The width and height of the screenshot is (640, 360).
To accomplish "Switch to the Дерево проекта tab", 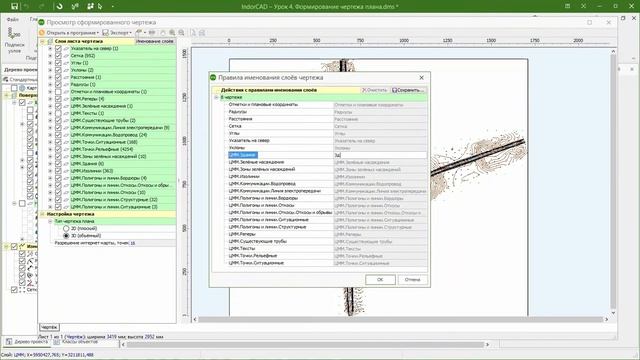I will pyautogui.click(x=27, y=342).
